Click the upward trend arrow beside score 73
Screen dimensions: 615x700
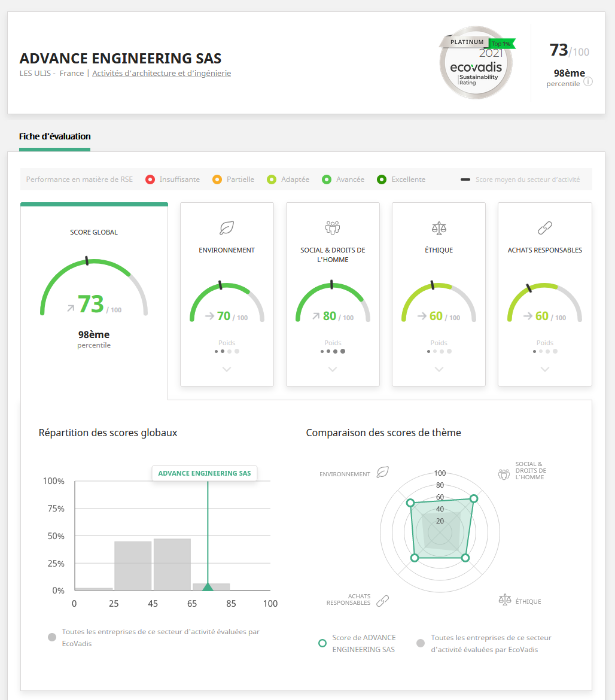pos(71,308)
